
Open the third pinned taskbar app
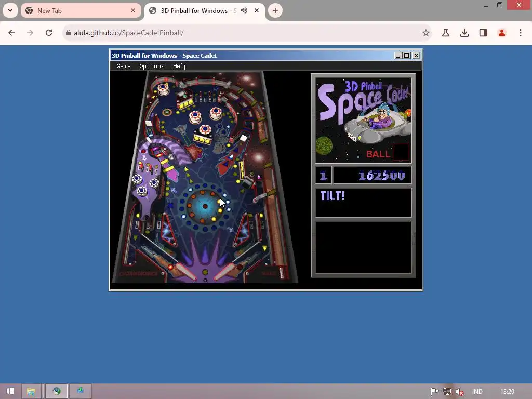tap(81, 391)
